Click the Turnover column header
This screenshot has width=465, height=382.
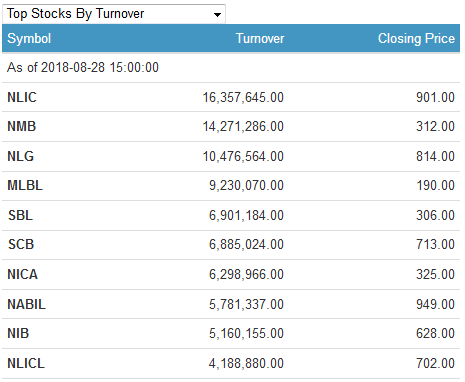tap(260, 38)
